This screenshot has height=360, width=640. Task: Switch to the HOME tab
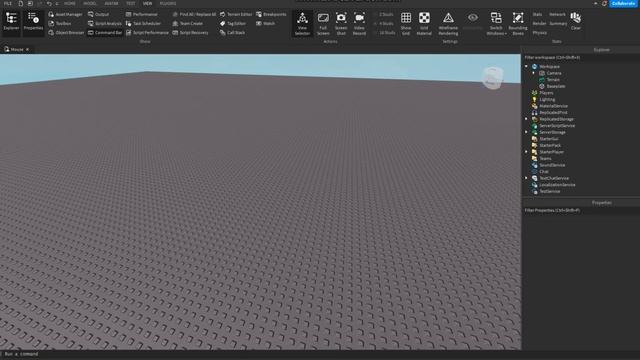tap(70, 3)
